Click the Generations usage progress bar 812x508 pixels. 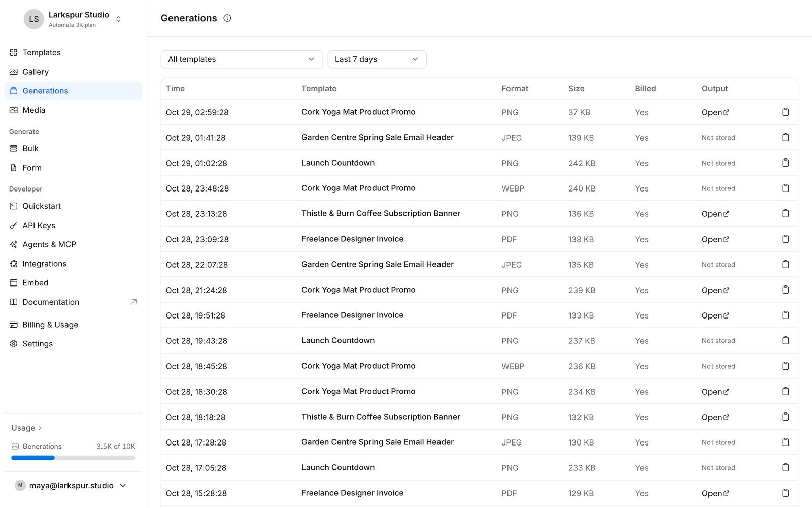pyautogui.click(x=73, y=458)
